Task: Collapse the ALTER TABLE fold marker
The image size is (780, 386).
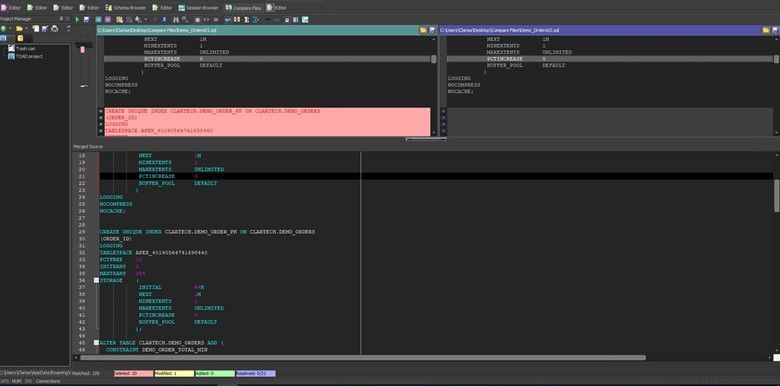Action: [97, 343]
